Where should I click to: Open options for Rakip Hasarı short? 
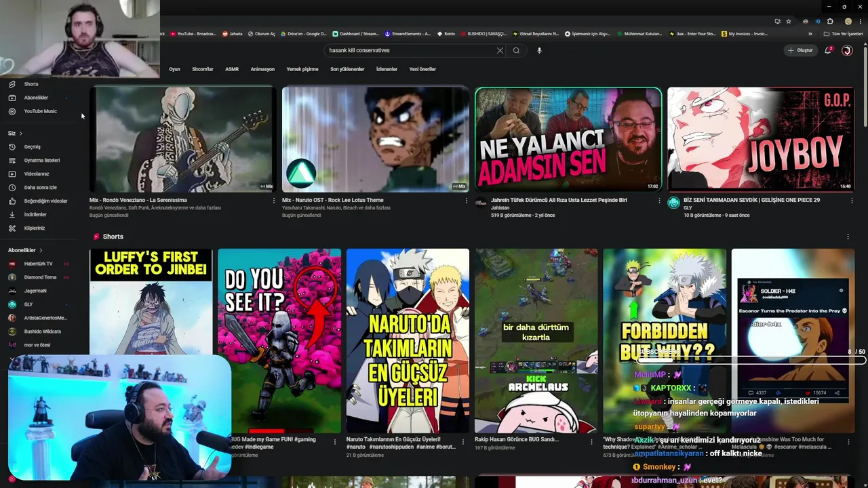tap(591, 441)
